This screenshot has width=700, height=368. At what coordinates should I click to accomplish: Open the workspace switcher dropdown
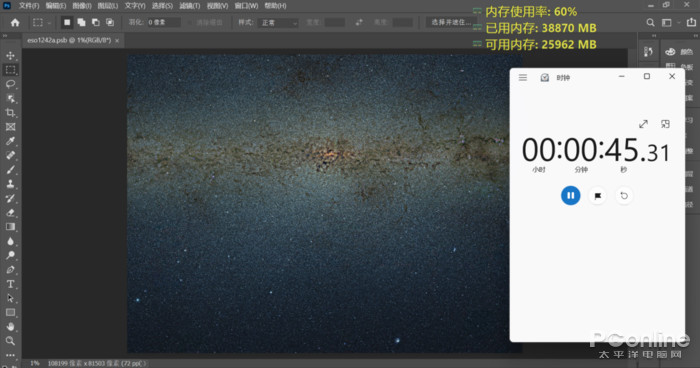tap(669, 22)
